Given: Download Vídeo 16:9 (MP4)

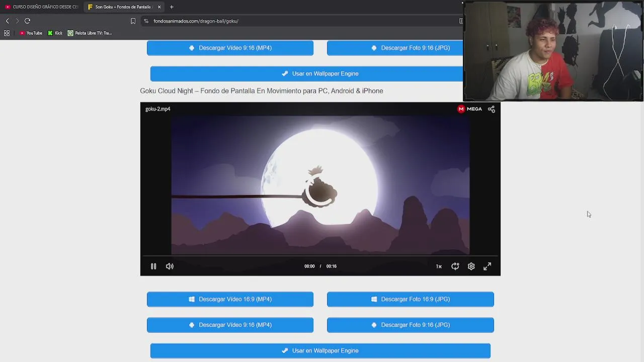Looking at the screenshot, I should [230, 299].
